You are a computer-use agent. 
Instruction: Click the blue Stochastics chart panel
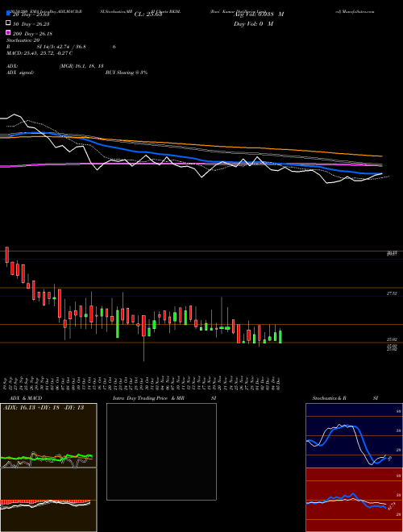[354, 435]
